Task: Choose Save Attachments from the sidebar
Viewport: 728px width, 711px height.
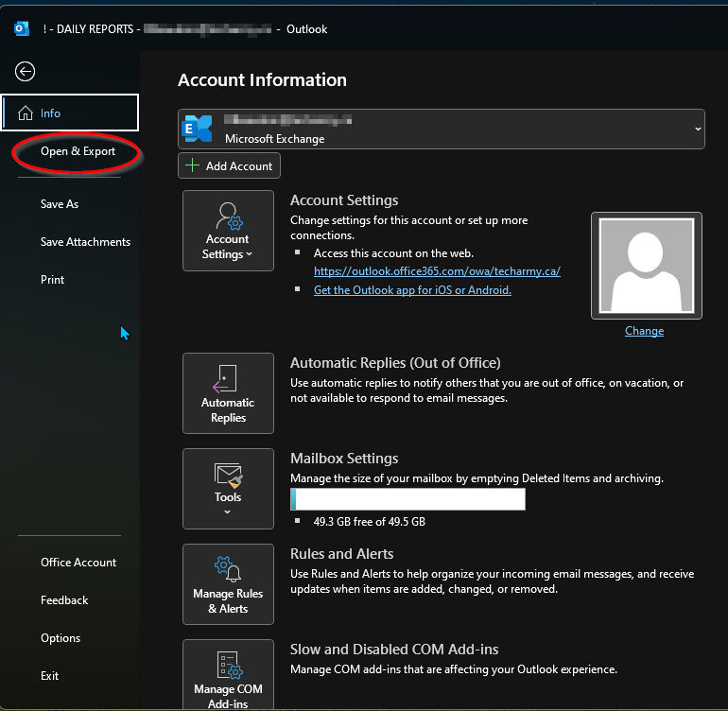Action: [x=85, y=242]
